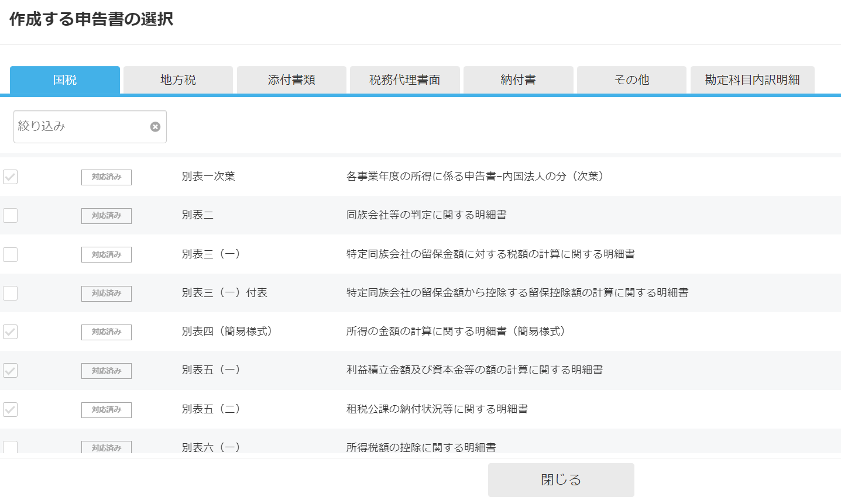This screenshot has height=504, width=841.
Task: Click the 別表五（一） form name
Action: (x=211, y=370)
